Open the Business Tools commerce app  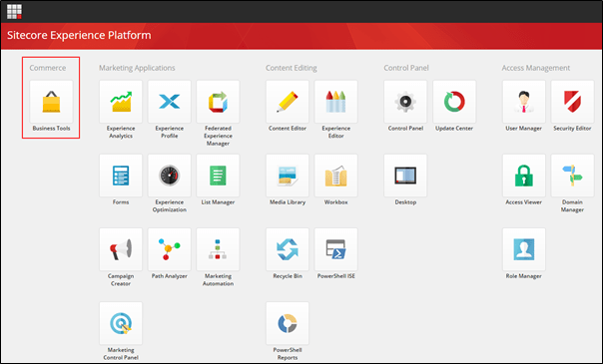point(51,102)
